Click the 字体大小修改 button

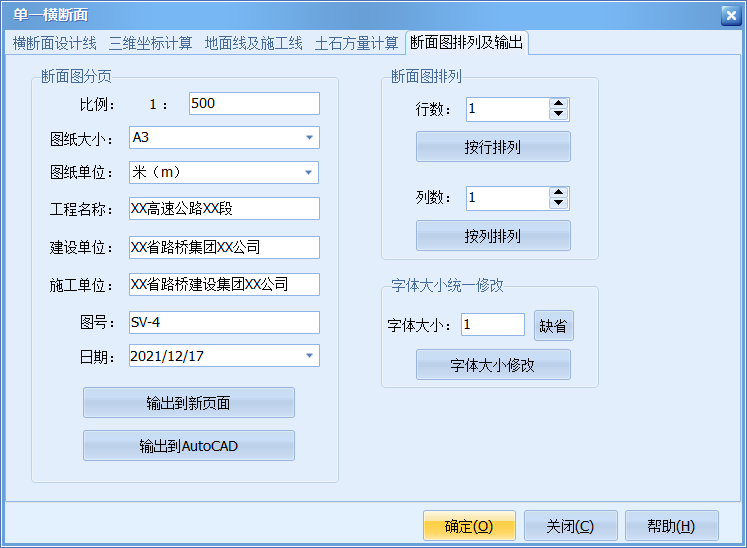493,365
